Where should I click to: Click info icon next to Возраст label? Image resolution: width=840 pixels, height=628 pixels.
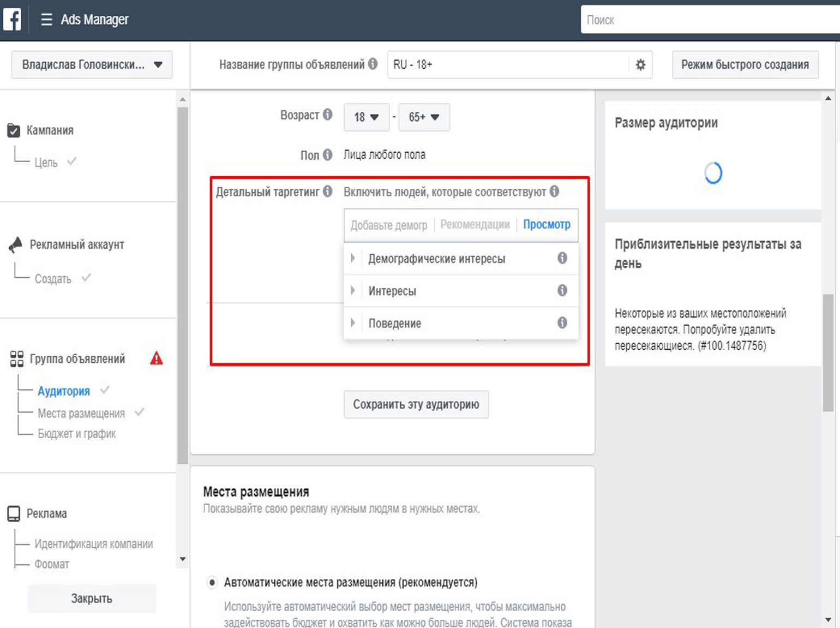click(x=327, y=115)
